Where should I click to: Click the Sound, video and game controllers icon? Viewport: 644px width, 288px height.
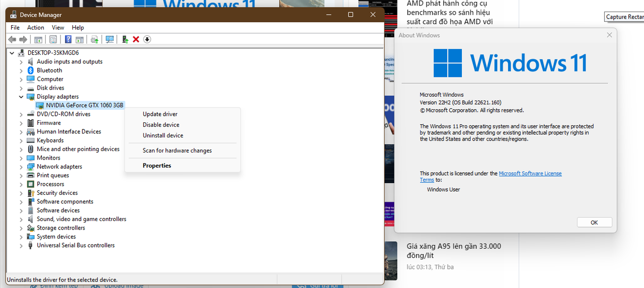pos(31,219)
